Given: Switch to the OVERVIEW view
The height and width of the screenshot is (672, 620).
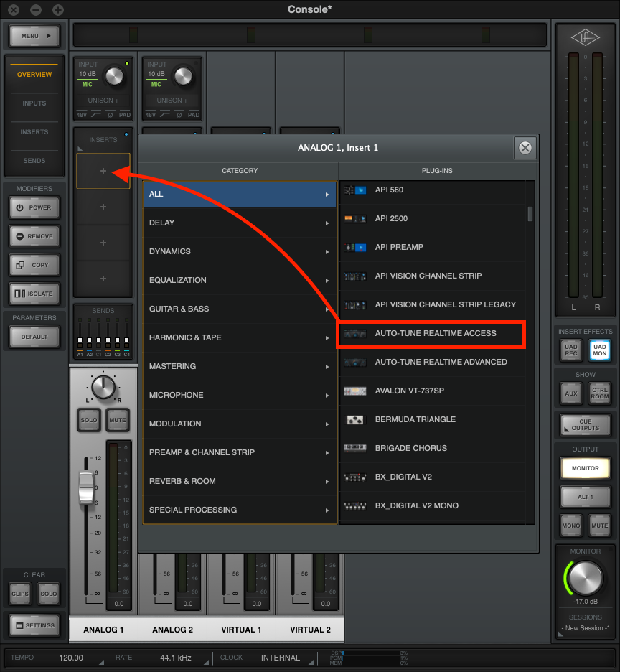Looking at the screenshot, I should coord(34,75).
